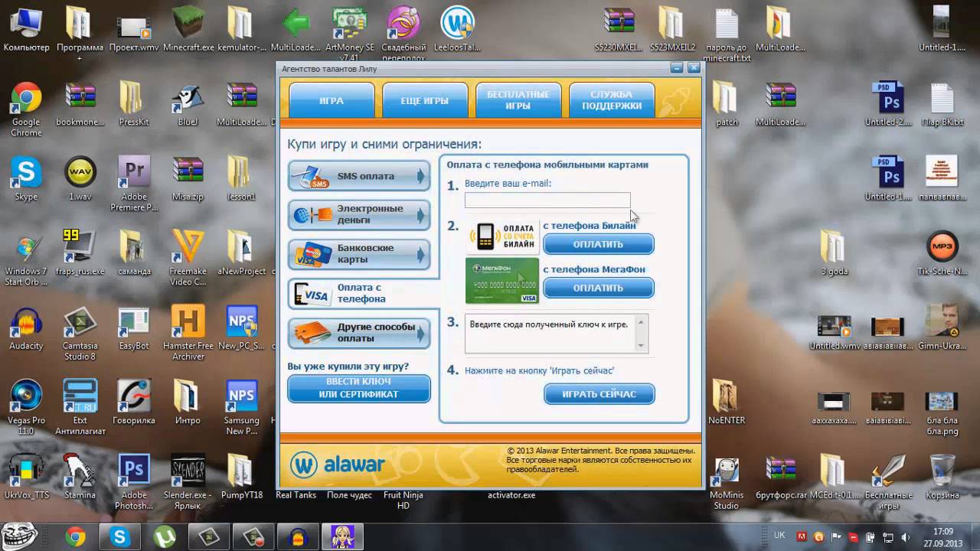Open Hamster Free Archiver icon
980x551 pixels.
click(x=188, y=334)
